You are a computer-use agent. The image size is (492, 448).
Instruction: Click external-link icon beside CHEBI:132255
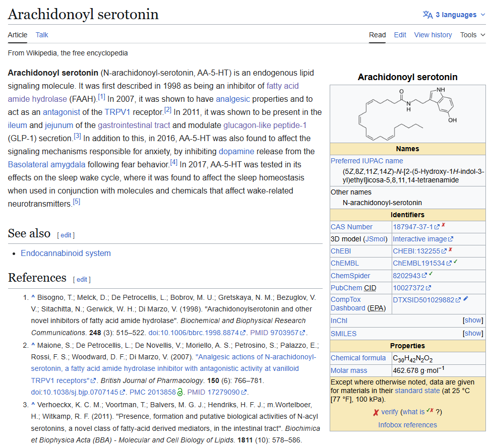pos(444,251)
